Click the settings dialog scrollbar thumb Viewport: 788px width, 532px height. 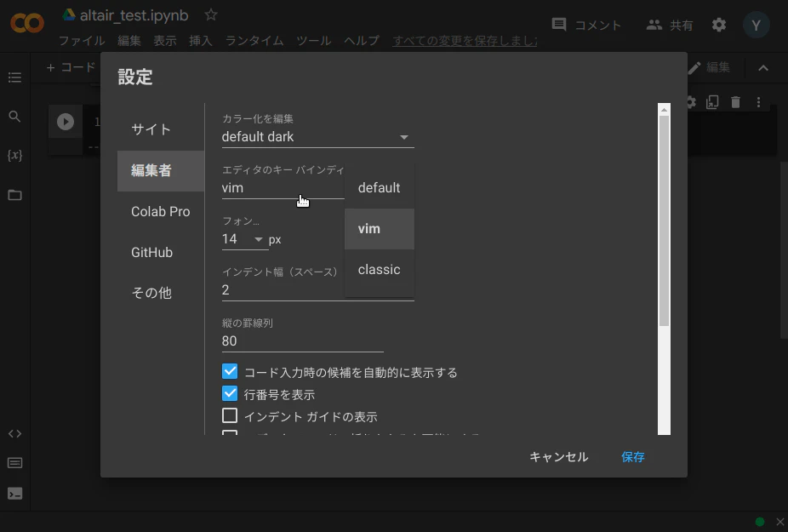coord(664,221)
